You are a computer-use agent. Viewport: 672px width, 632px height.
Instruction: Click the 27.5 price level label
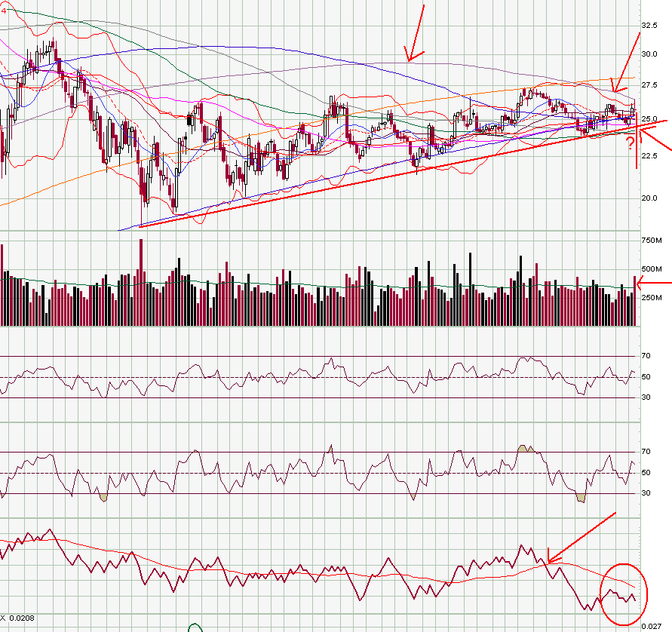coord(649,85)
